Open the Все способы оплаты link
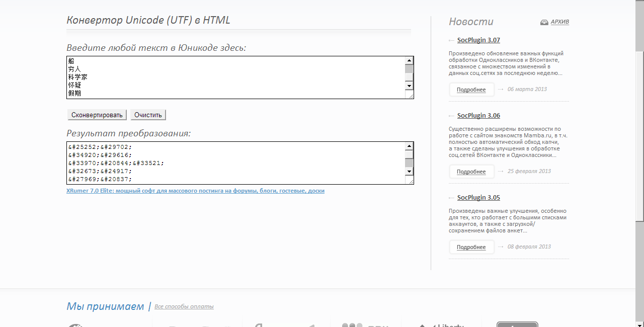644x327 pixels. click(184, 306)
